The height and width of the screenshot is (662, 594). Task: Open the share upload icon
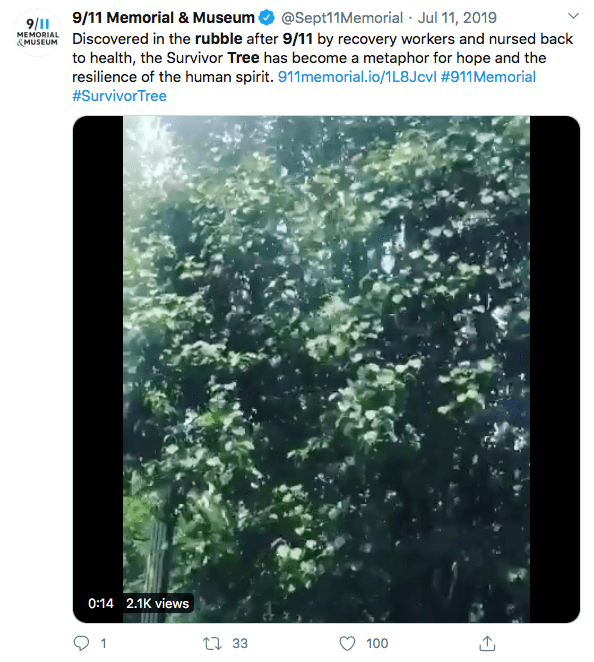click(487, 643)
